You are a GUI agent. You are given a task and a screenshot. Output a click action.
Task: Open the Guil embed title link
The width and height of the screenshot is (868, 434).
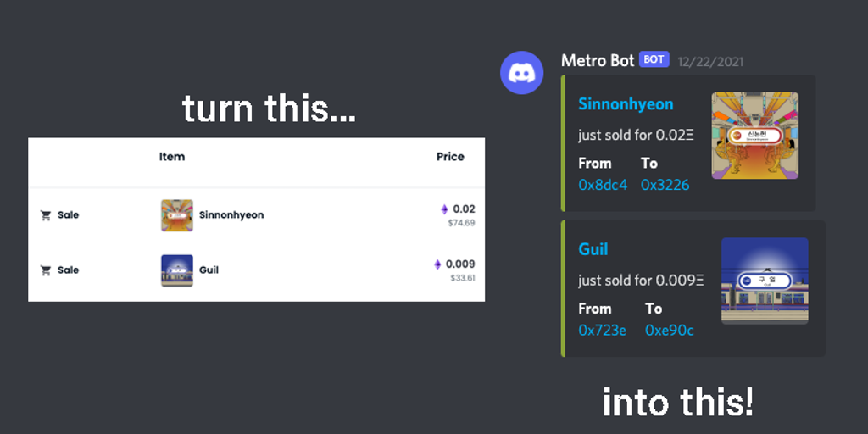coord(593,249)
